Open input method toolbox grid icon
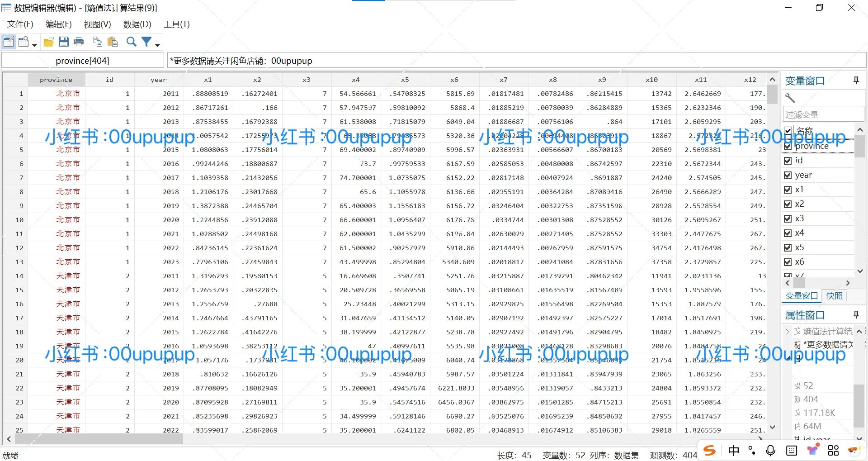Image resolution: width=868 pixels, height=461 pixels. coord(833,450)
